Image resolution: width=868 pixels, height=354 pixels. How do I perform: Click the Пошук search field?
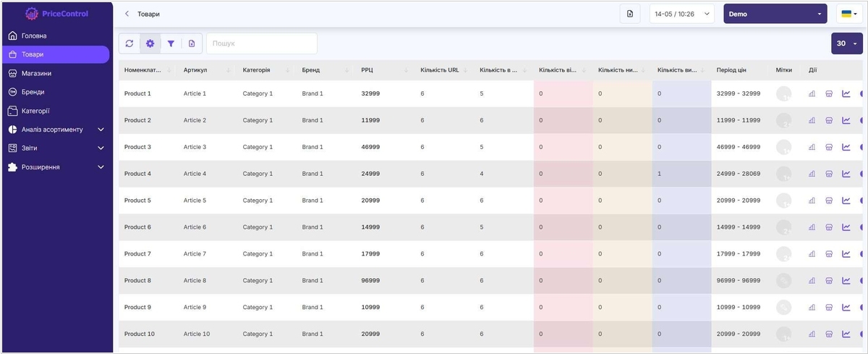(x=262, y=43)
